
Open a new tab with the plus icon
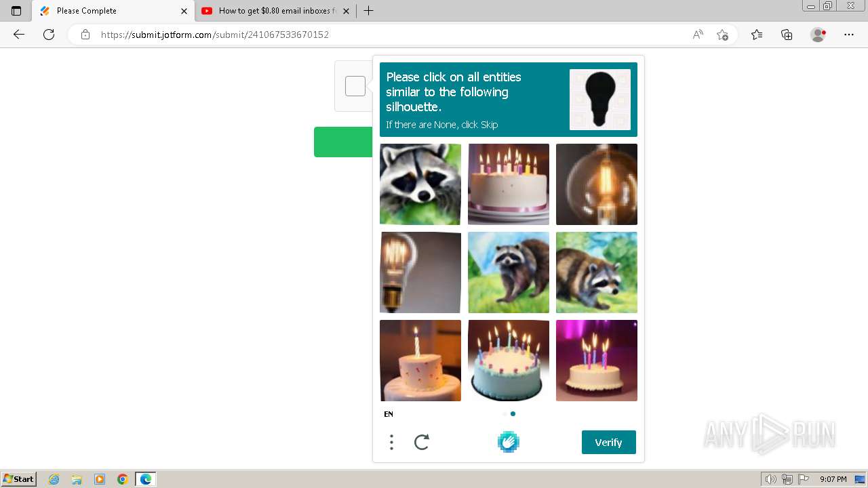[x=368, y=11]
